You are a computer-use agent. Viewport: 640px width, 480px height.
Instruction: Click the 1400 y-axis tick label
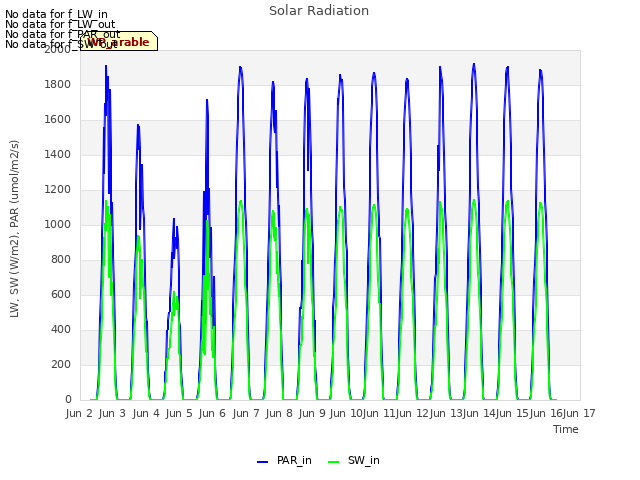tap(58, 154)
